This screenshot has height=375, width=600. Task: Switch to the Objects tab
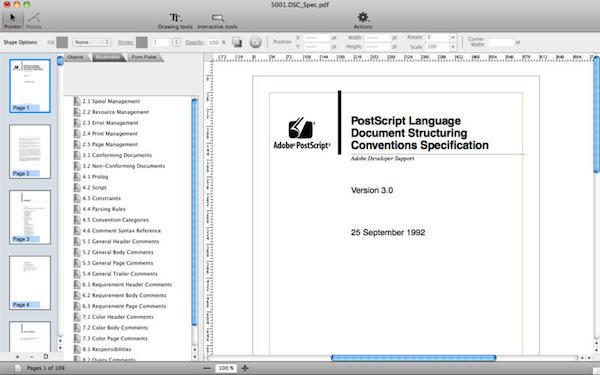point(76,57)
